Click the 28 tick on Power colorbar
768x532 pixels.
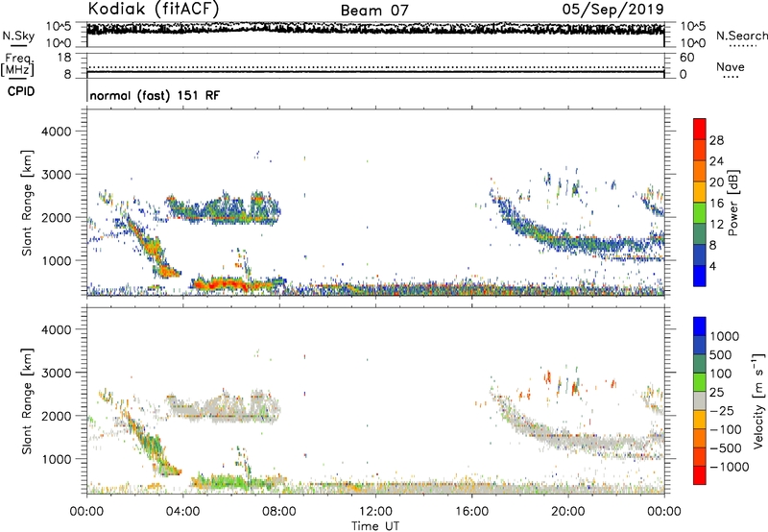point(716,140)
